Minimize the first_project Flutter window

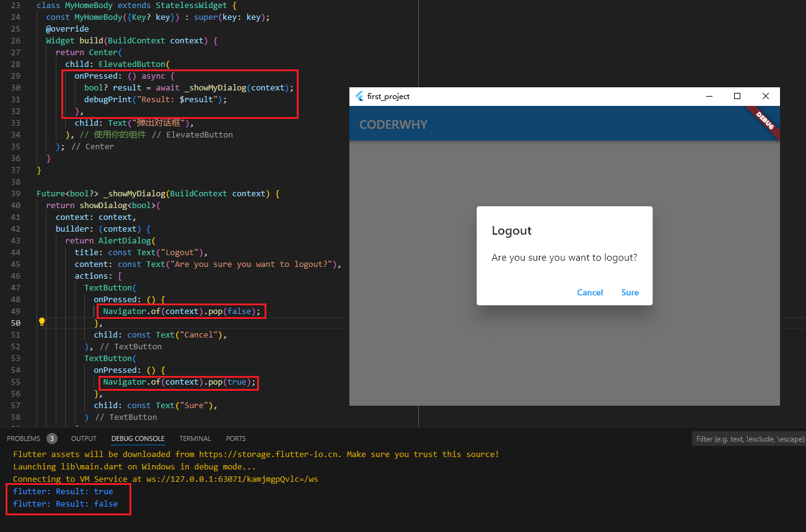click(x=709, y=96)
